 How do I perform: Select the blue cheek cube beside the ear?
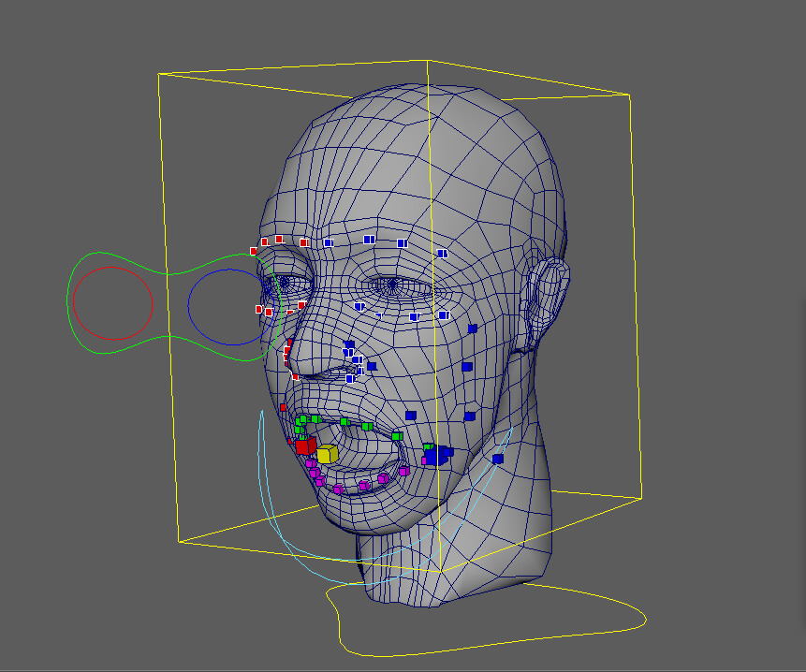pos(473,329)
